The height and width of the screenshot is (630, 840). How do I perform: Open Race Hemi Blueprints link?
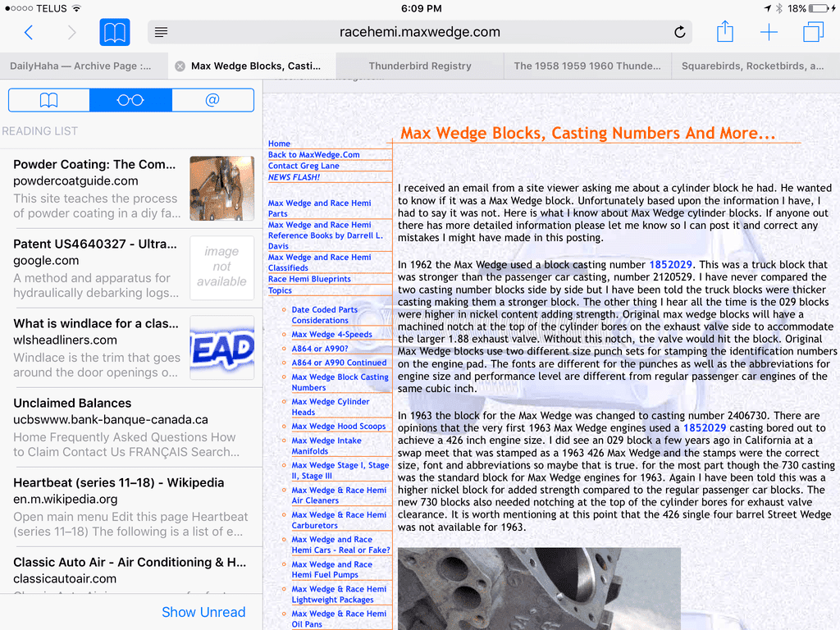[309, 279]
